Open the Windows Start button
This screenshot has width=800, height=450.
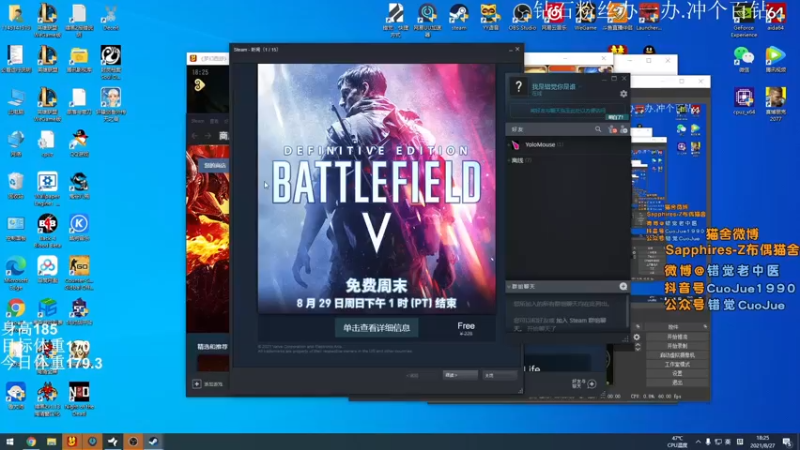10,442
